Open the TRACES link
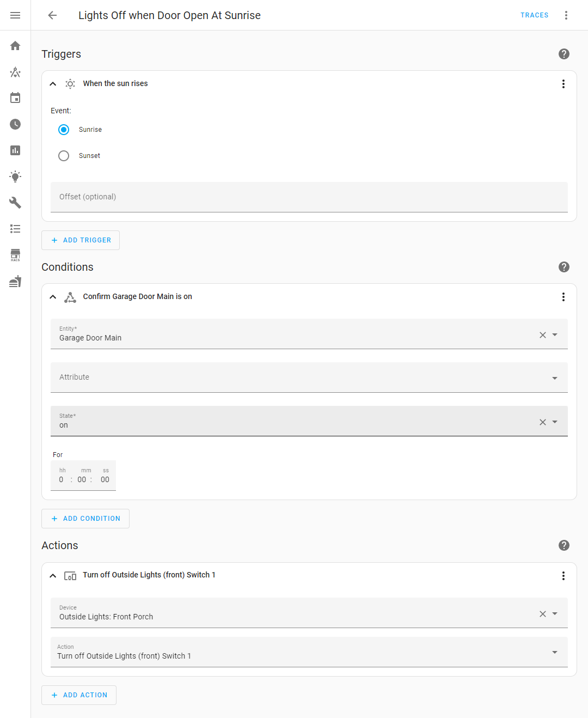588x718 pixels. 534,15
